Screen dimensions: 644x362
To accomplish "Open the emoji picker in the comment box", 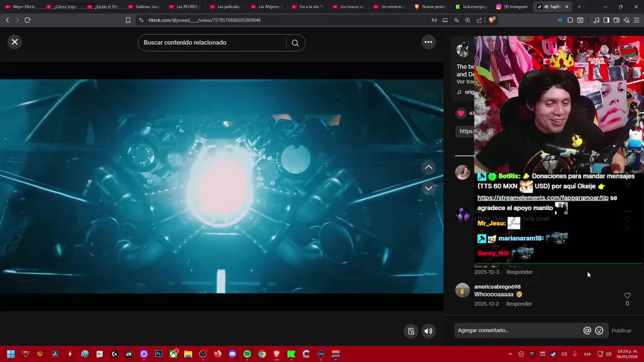I will pos(599,330).
